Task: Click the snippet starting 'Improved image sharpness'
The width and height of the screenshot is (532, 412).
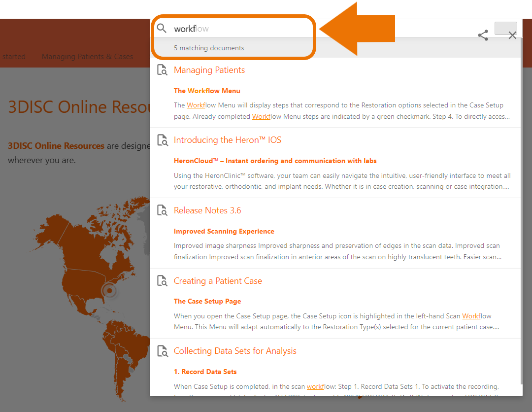Action: point(337,251)
